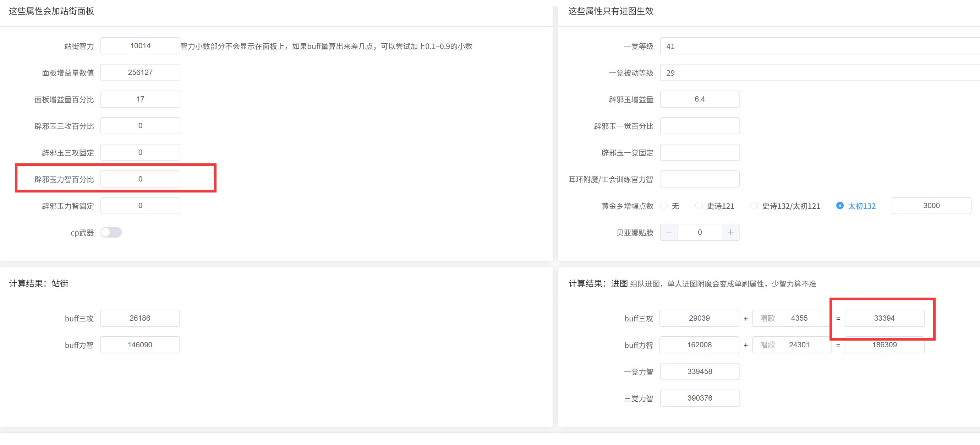Click the empty 辟邪玉一觉固定 field
The height and width of the screenshot is (445, 980).
[700, 152]
